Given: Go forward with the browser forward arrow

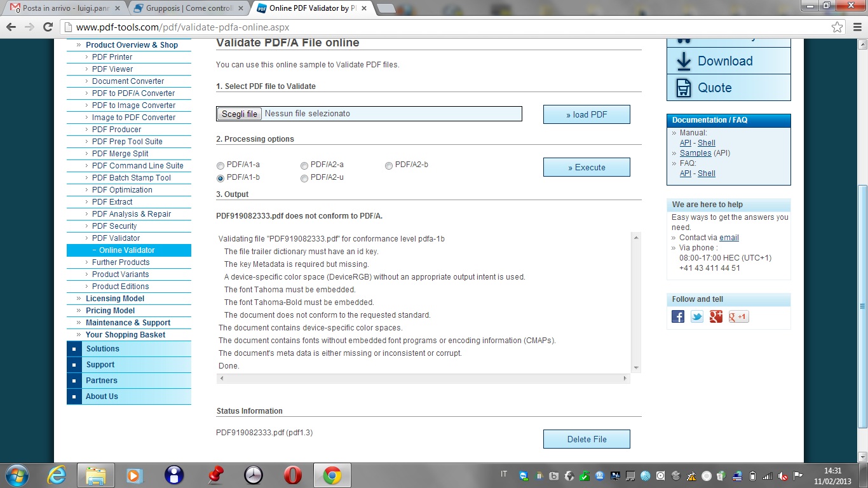Looking at the screenshot, I should pyautogui.click(x=29, y=27).
